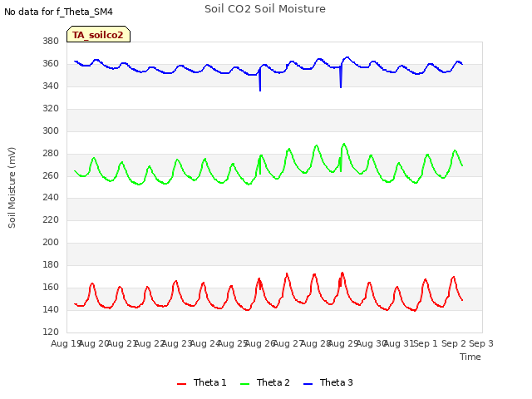Click the 340 y-axis tick label

click(51, 86)
